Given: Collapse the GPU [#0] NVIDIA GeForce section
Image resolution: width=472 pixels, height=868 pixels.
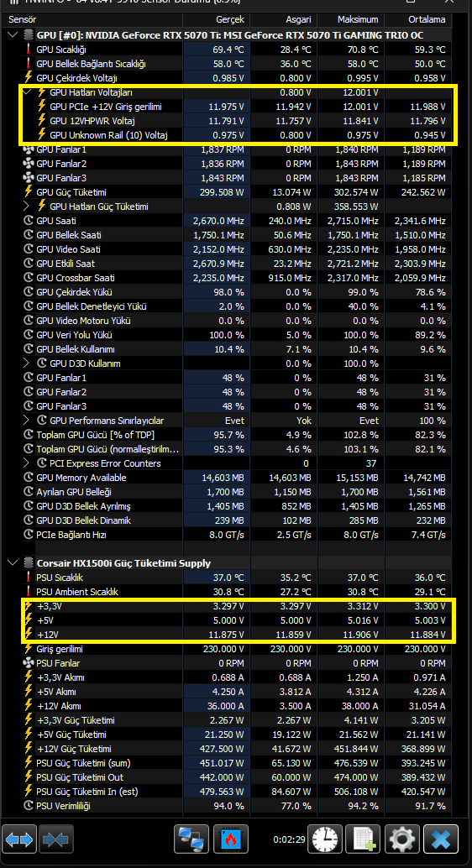Looking at the screenshot, I should (13, 35).
